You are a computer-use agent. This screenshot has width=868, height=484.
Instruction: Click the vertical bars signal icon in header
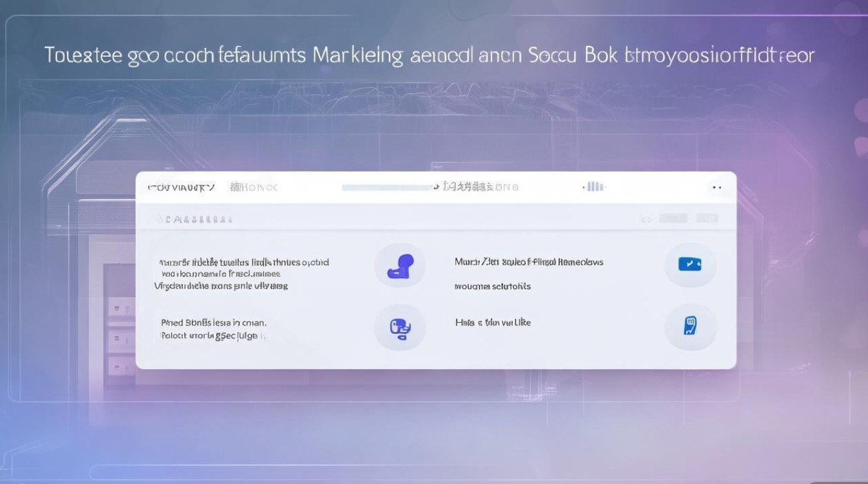coord(594,187)
